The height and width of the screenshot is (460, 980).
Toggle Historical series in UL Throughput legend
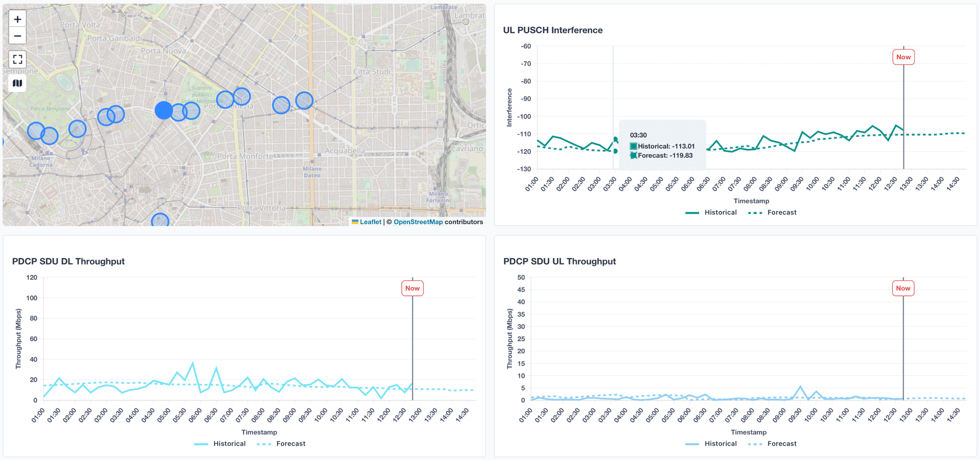coord(711,444)
